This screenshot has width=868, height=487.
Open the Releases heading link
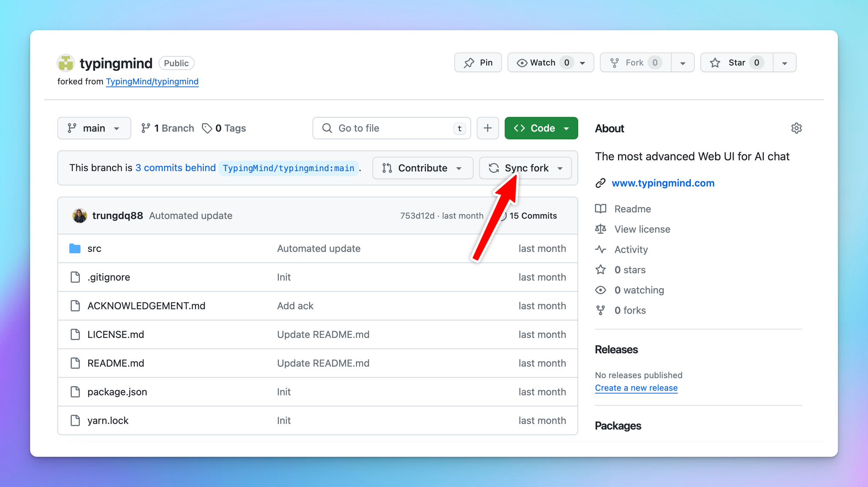tap(616, 349)
